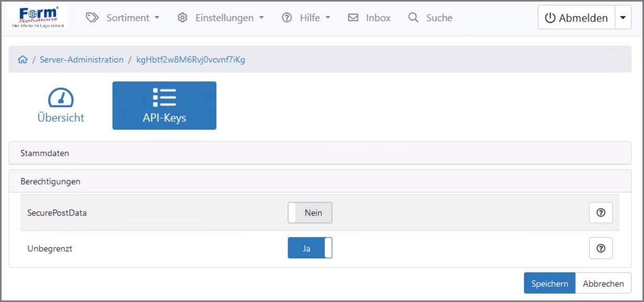Click the Sortiment tag icon
Viewport: 644px width, 302px height.
click(92, 18)
